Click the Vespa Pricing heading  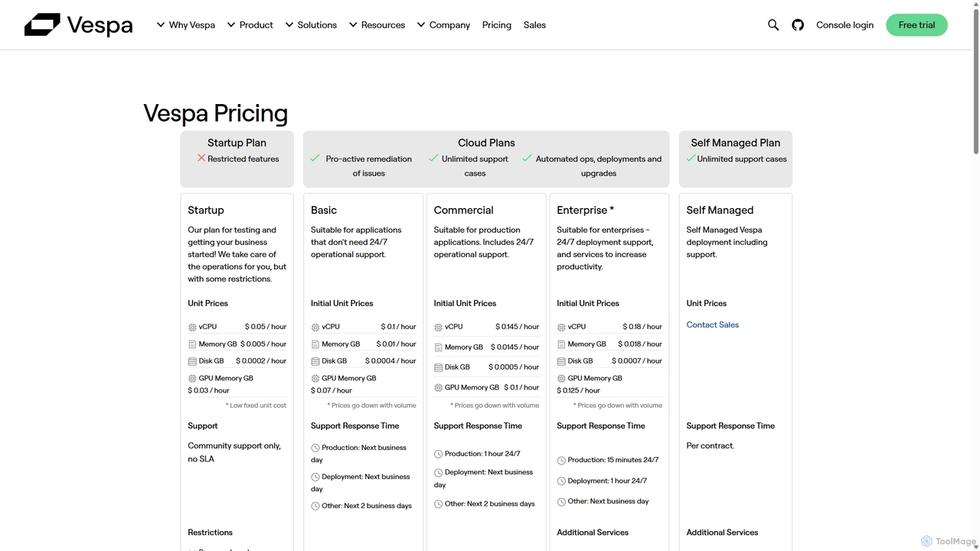coord(216,113)
